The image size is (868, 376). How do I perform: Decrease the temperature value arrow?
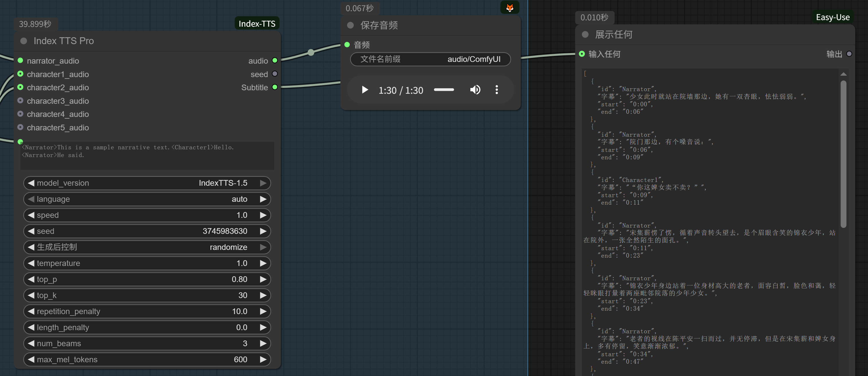click(31, 263)
